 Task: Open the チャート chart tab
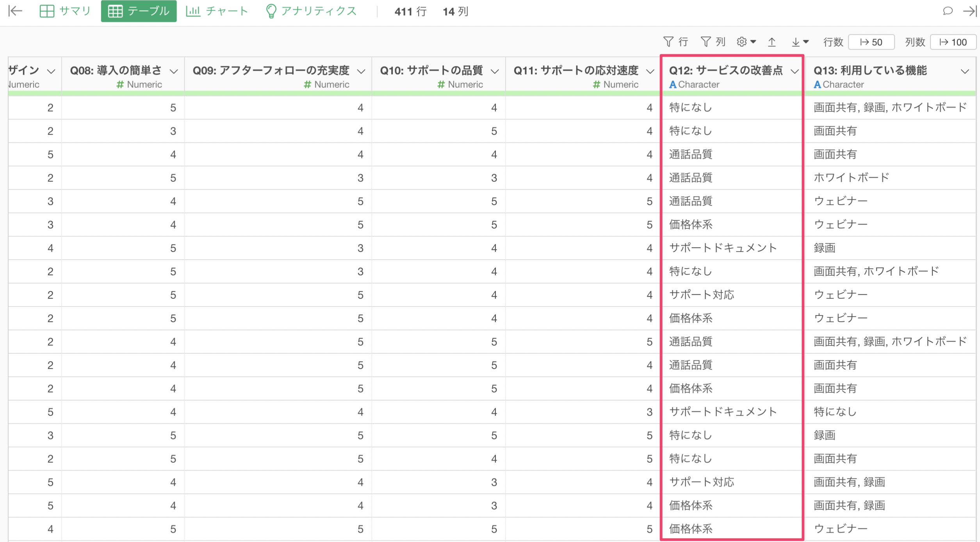pos(217,11)
